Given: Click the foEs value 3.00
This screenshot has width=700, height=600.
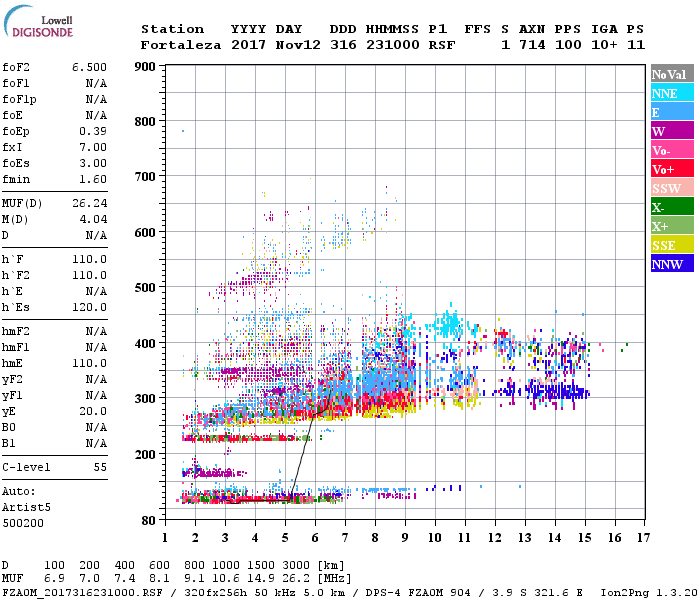Looking at the screenshot, I should pyautogui.click(x=93, y=163).
